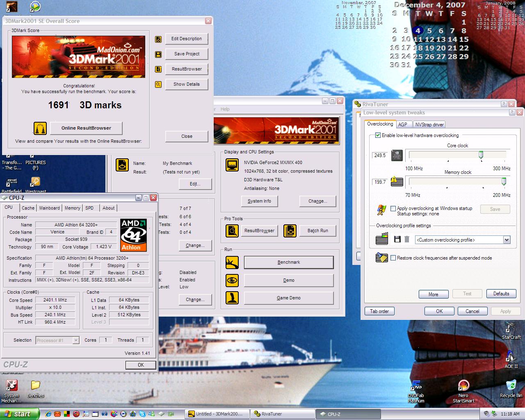Screen dimensions: 525x420
Task: Click the core clock value field 249.5
Action: click(380, 155)
